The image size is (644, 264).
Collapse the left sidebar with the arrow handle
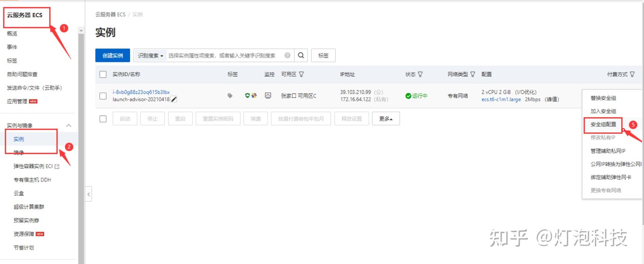89,194
